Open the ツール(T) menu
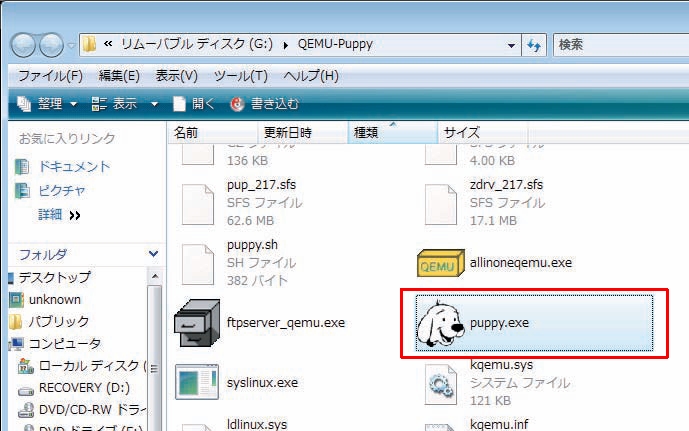 coord(240,76)
